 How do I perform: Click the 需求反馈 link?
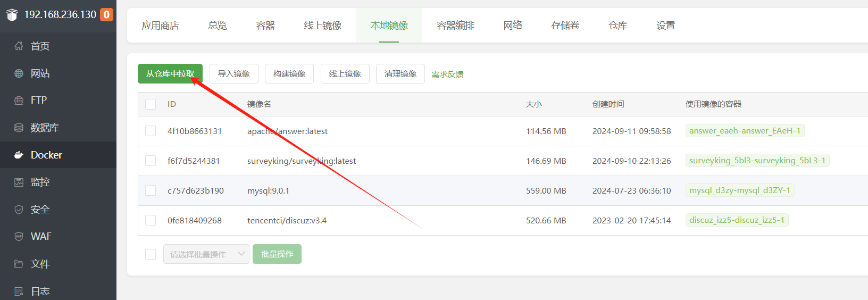tap(447, 74)
